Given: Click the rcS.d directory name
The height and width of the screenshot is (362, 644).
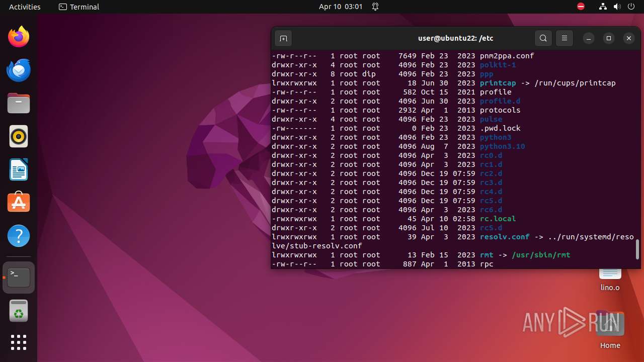Looking at the screenshot, I should [x=491, y=228].
